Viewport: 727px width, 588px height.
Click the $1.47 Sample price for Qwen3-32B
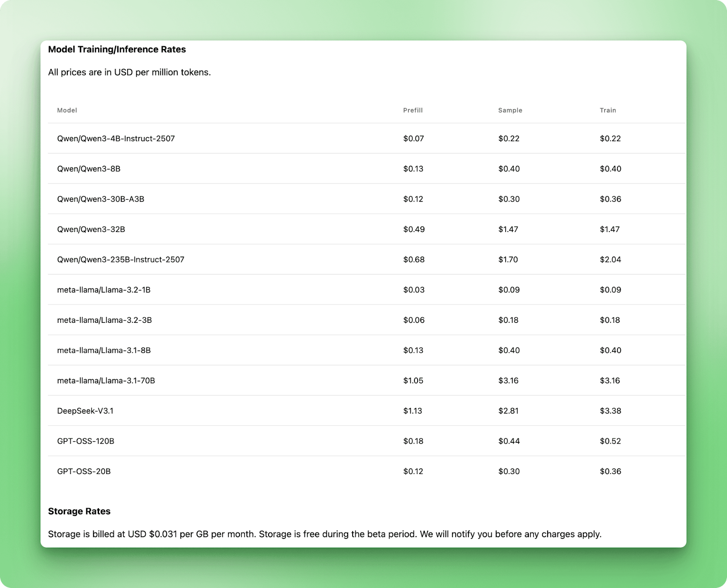(x=508, y=229)
